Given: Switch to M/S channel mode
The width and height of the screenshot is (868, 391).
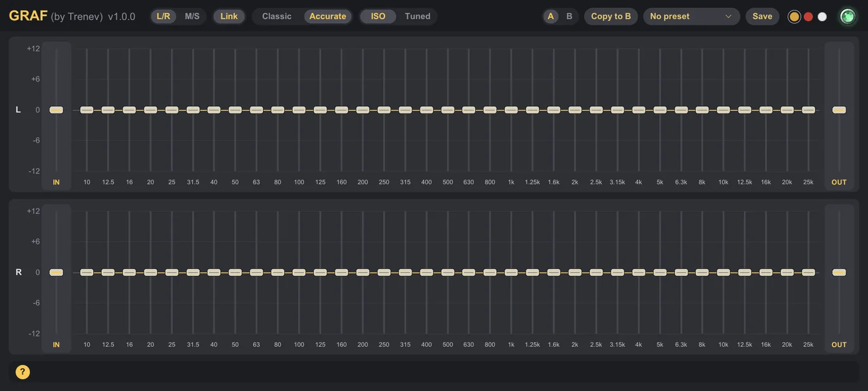Looking at the screenshot, I should click(192, 16).
